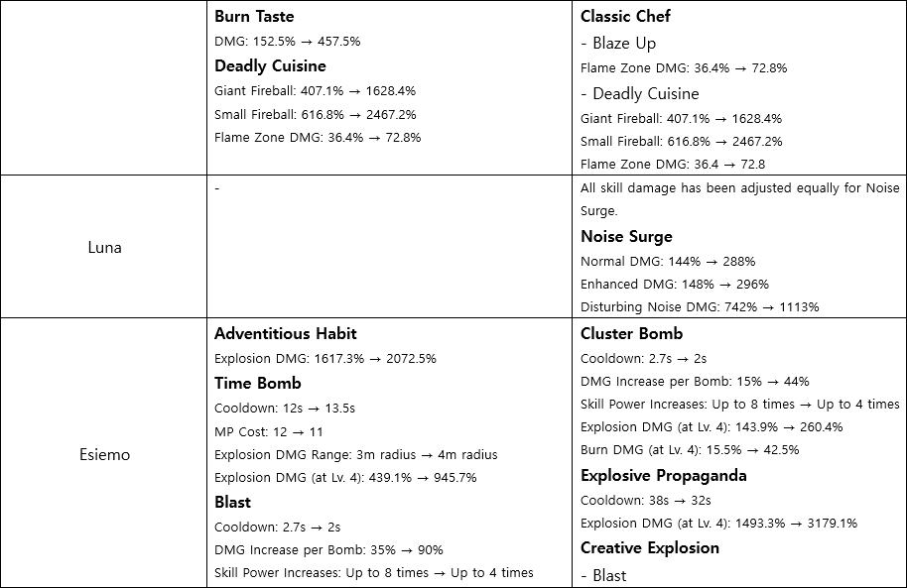The width and height of the screenshot is (907, 588).
Task: Click the Explosion DMG Range radius line
Action: point(355,455)
